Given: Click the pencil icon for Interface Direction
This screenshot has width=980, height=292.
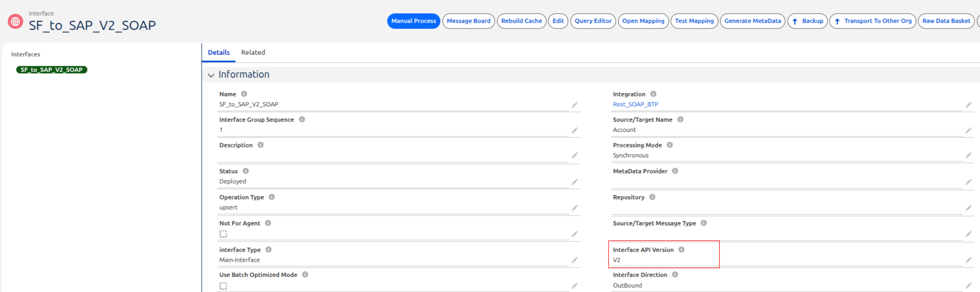Looking at the screenshot, I should tap(969, 286).
